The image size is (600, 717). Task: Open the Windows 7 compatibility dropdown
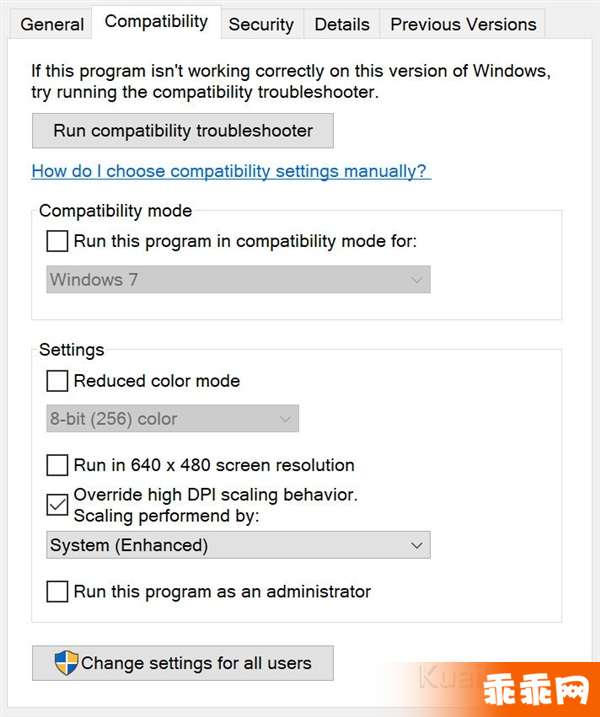click(x=238, y=279)
